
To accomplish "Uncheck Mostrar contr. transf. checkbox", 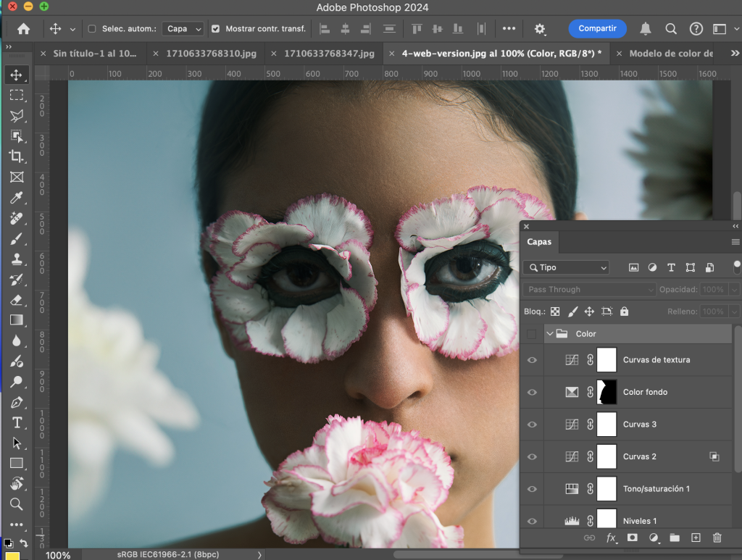I will click(x=216, y=29).
